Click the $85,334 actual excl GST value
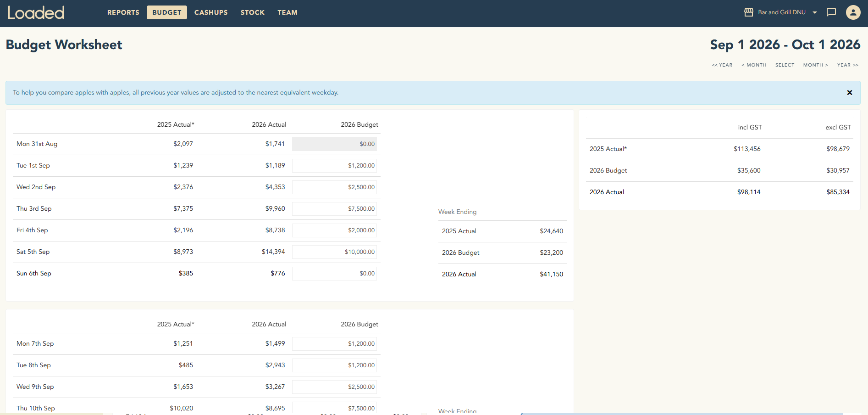Screen dimensions: 868x415 (x=838, y=192)
